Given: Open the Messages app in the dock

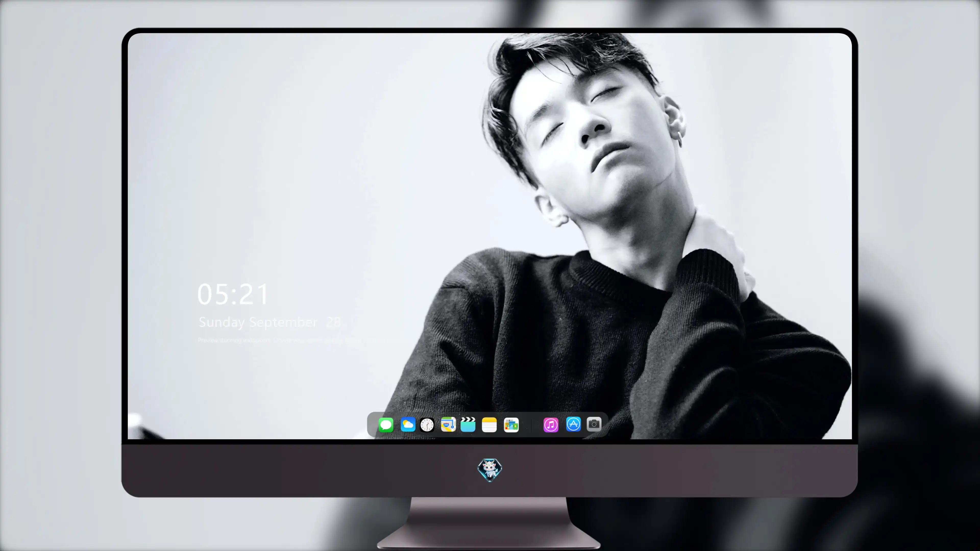Looking at the screenshot, I should 386,424.
